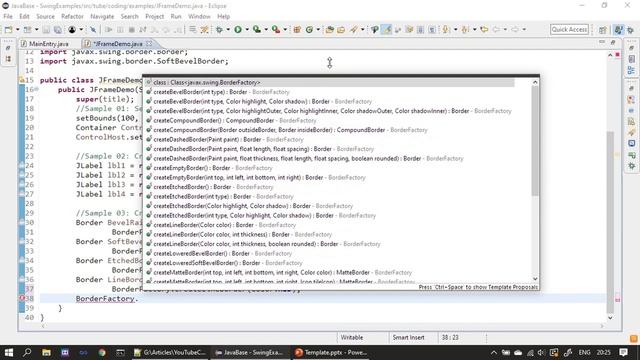Open the Source menu
The image size is (640, 360).
click(x=45, y=16)
